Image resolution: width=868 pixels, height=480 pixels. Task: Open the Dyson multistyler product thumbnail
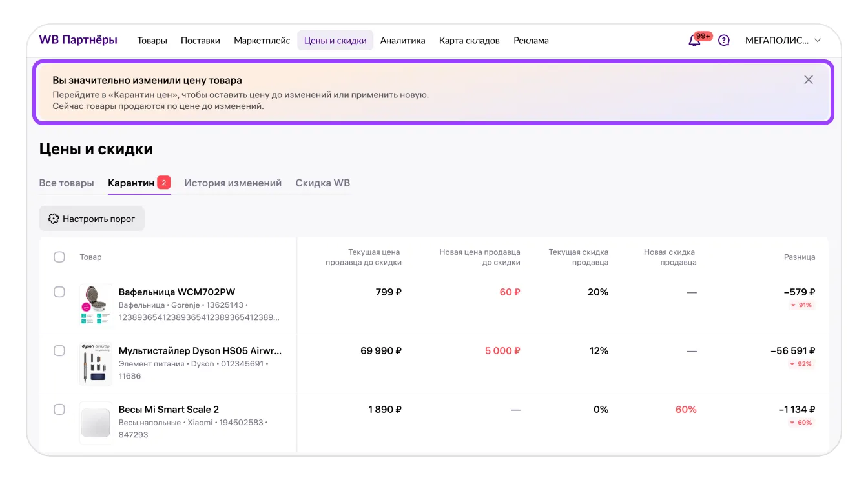coord(96,364)
